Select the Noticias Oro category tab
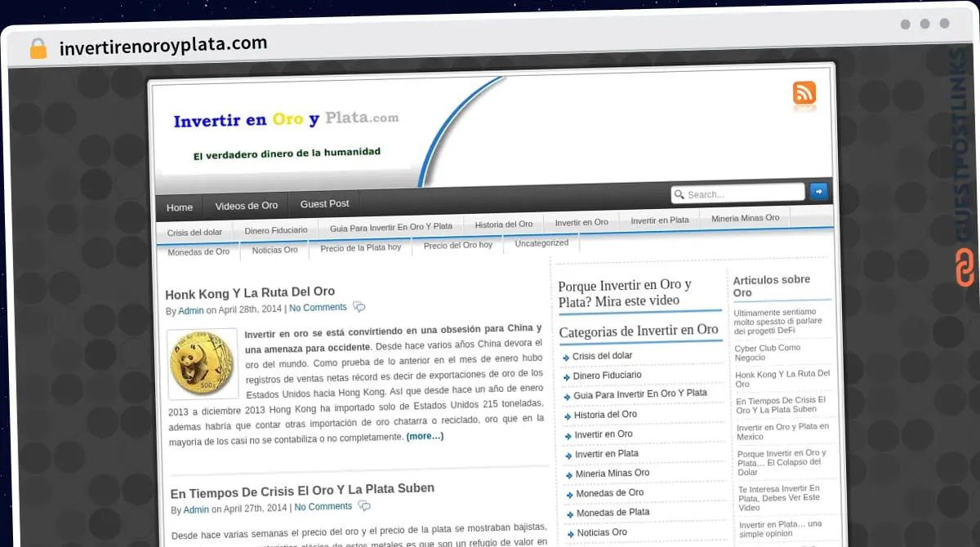Image resolution: width=980 pixels, height=547 pixels. click(x=274, y=250)
